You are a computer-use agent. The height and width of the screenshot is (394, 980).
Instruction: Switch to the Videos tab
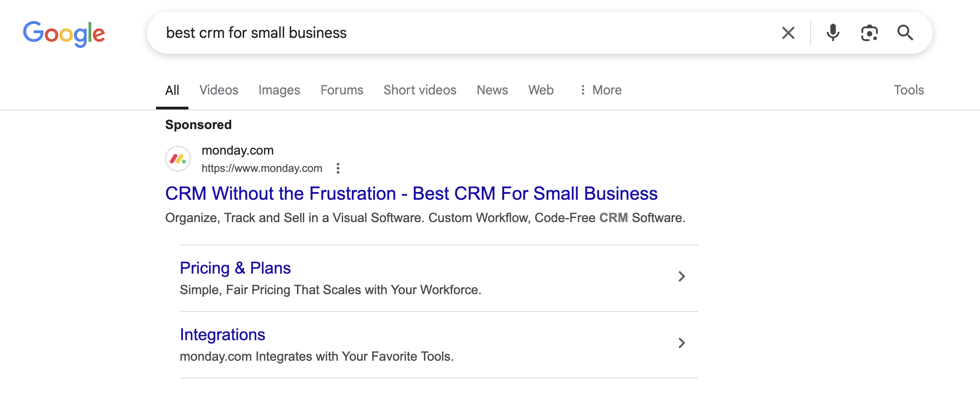click(219, 90)
